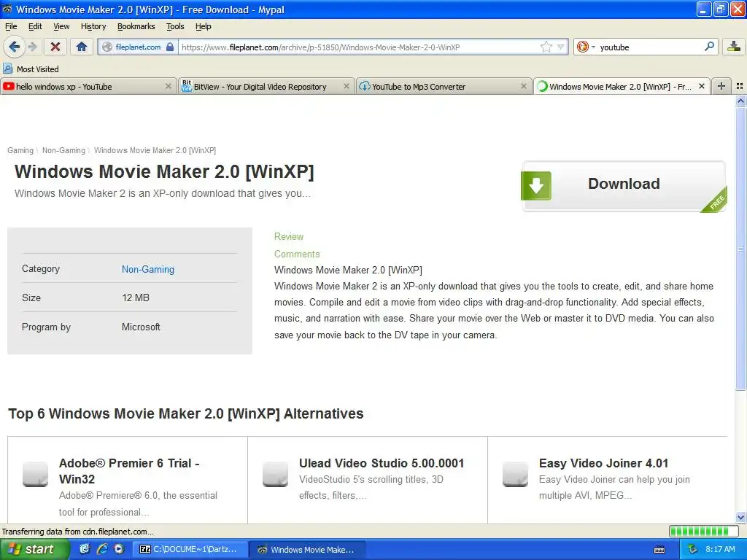Click the keyboard icon in taskbar
Screen dimensions: 747x560
coord(659,550)
